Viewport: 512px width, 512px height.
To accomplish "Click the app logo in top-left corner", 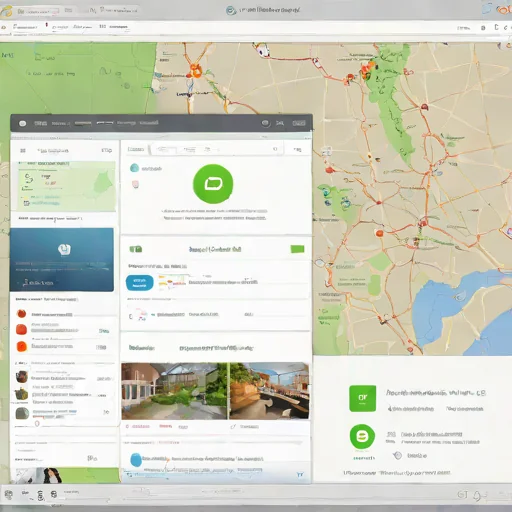I will tap(6, 11).
